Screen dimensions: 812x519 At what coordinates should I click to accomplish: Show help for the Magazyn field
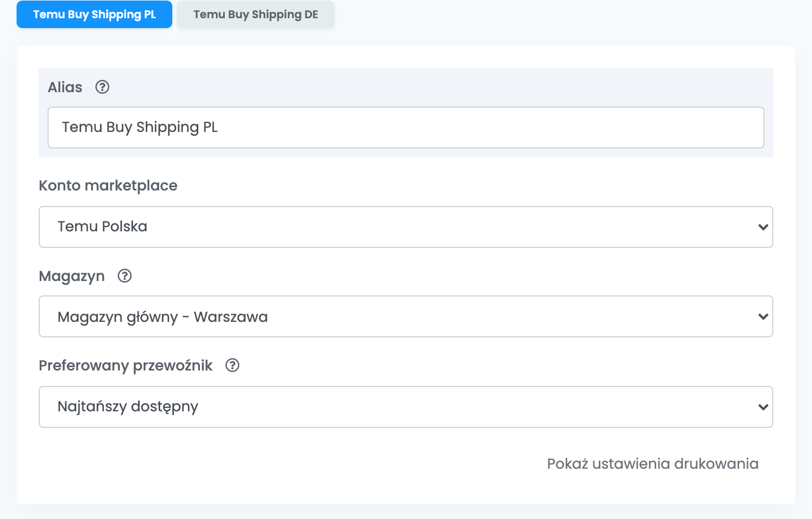click(x=125, y=276)
